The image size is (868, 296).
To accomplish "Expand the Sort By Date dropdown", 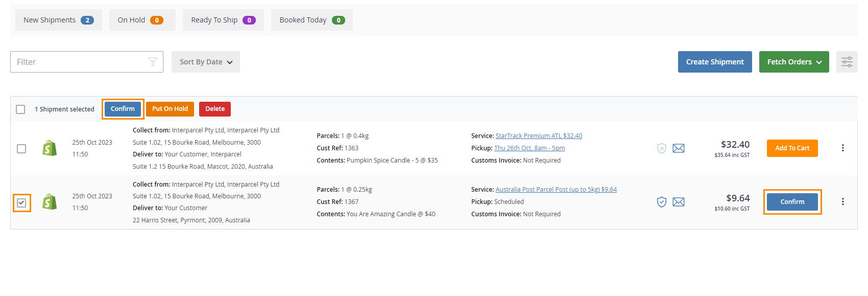I will pos(205,62).
